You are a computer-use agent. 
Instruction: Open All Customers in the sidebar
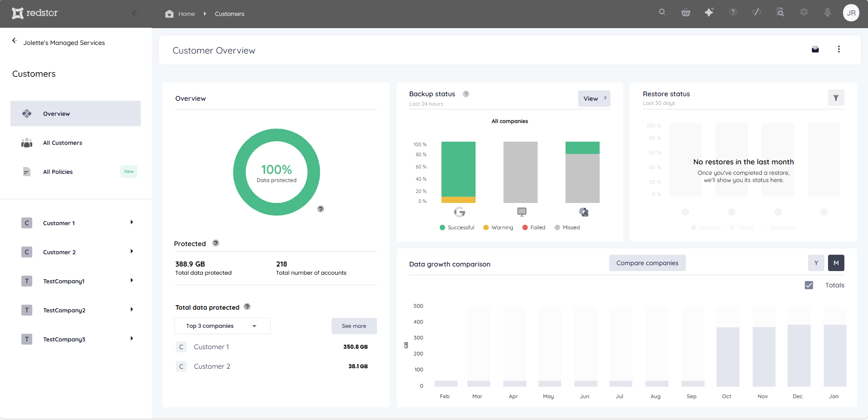75,143
